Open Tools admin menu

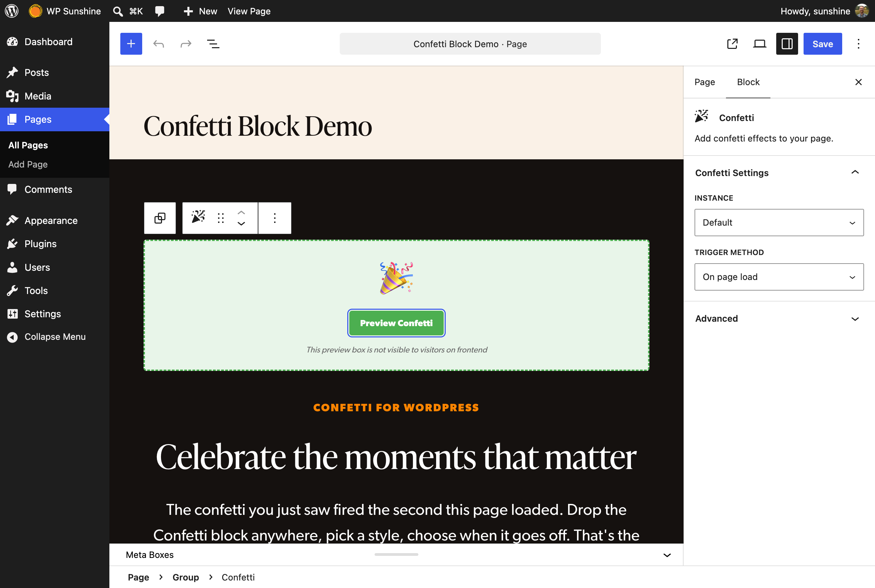(55, 291)
